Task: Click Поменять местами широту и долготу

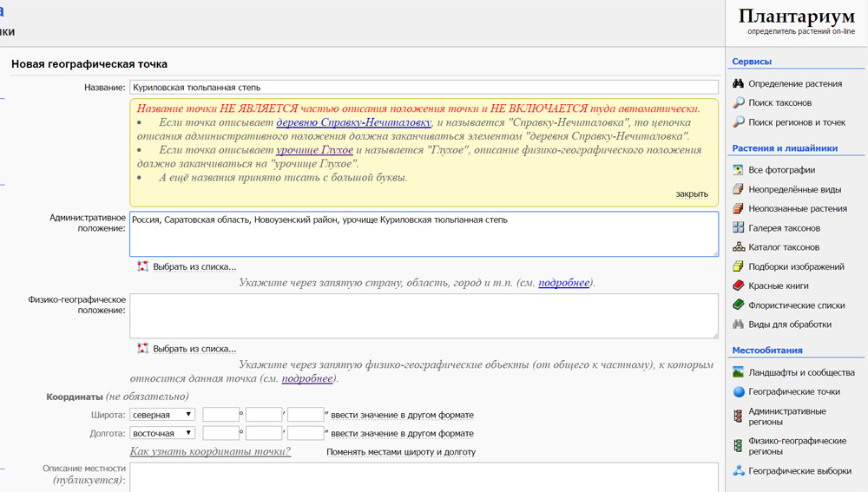Action: tap(400, 452)
